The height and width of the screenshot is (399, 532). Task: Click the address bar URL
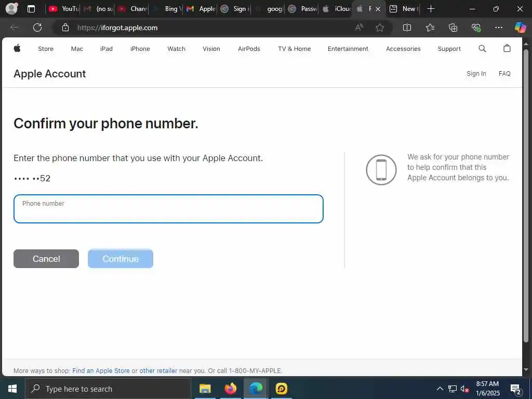click(117, 28)
